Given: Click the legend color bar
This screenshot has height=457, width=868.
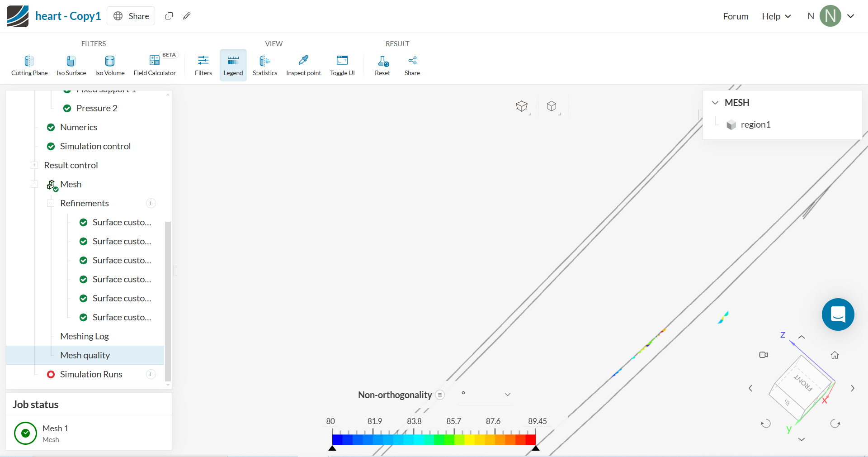Looking at the screenshot, I should point(434,439).
